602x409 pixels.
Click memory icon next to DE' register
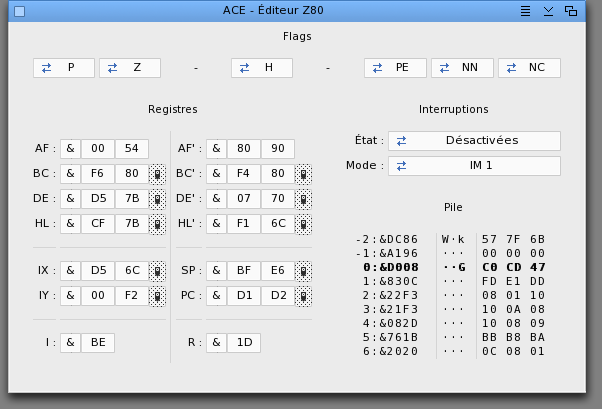tap(303, 199)
